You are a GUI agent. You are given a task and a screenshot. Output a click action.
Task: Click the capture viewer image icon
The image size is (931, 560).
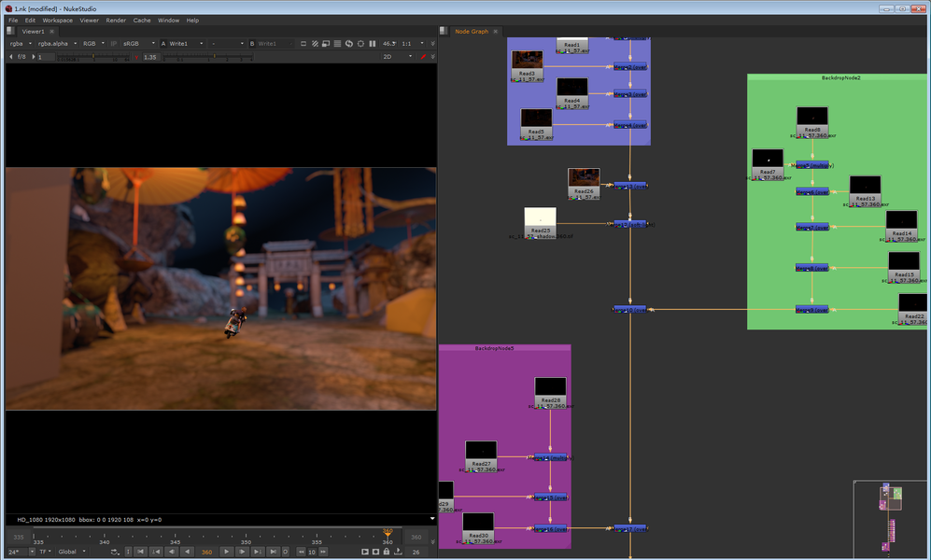[x=375, y=552]
